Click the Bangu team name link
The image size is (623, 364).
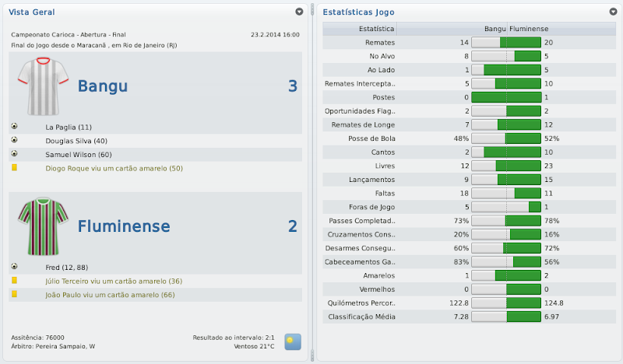coord(102,86)
